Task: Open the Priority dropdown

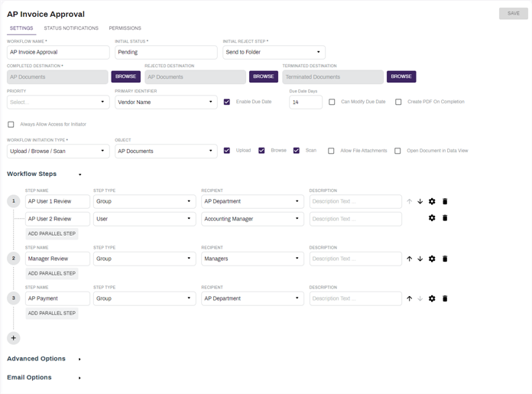Action: pyautogui.click(x=58, y=103)
